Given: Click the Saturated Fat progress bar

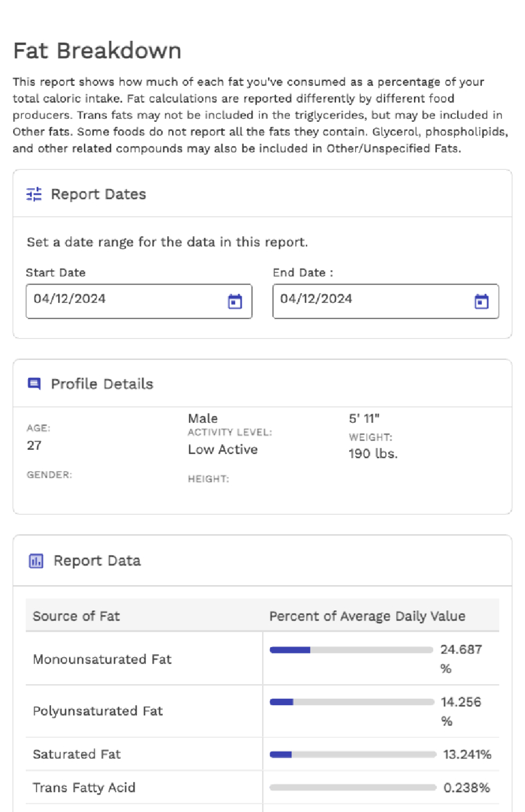Looking at the screenshot, I should pyautogui.click(x=353, y=754).
